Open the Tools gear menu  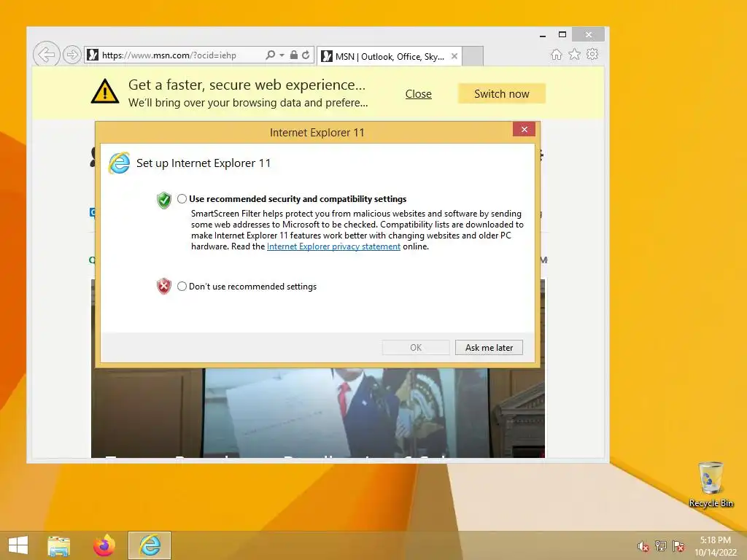[x=592, y=54]
